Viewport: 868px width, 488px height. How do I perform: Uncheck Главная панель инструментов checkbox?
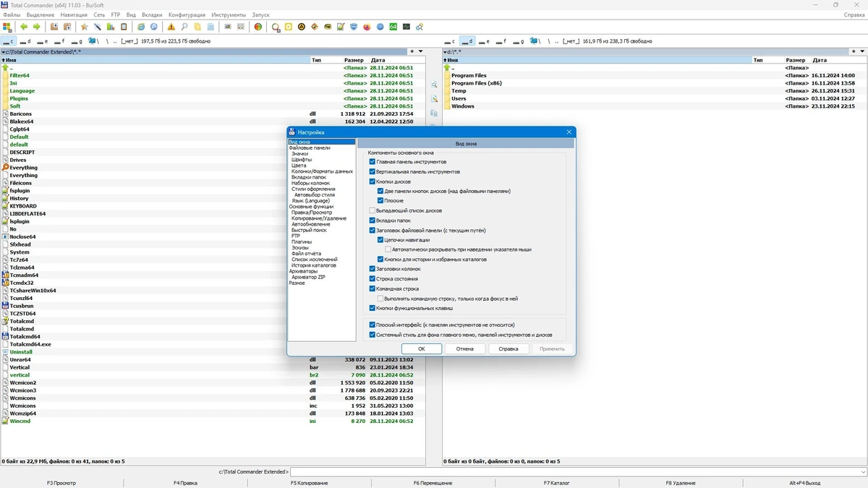373,162
